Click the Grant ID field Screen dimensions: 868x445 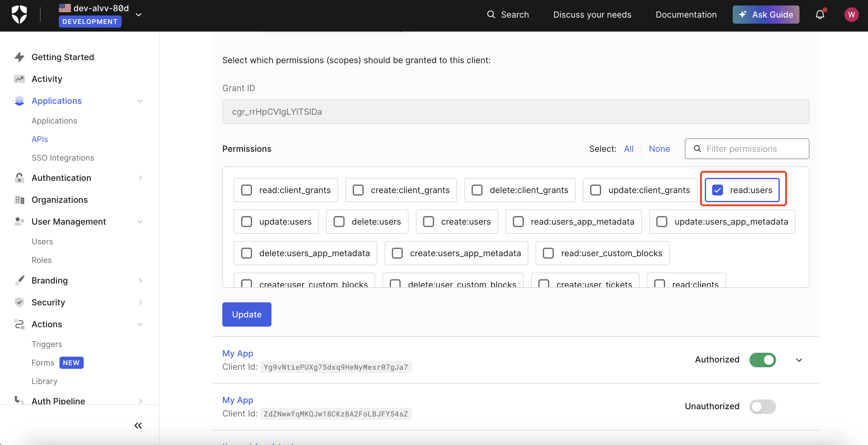coord(516,112)
